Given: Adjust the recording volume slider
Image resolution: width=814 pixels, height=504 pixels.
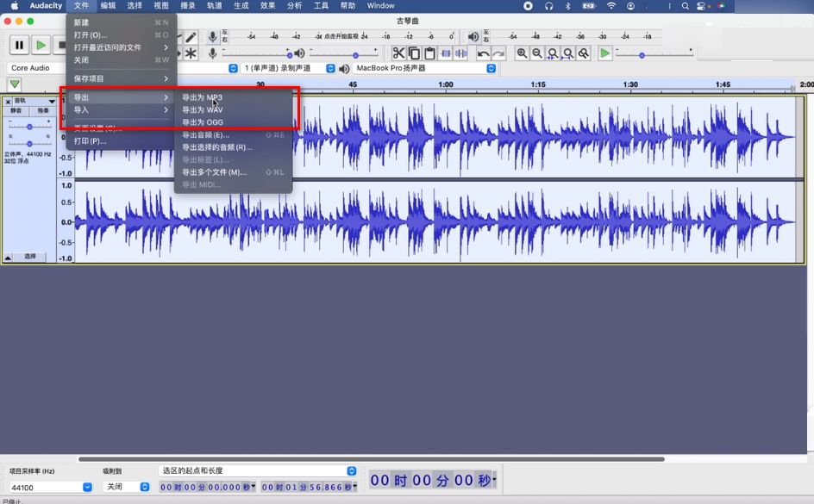Looking at the screenshot, I should pyautogui.click(x=257, y=53).
